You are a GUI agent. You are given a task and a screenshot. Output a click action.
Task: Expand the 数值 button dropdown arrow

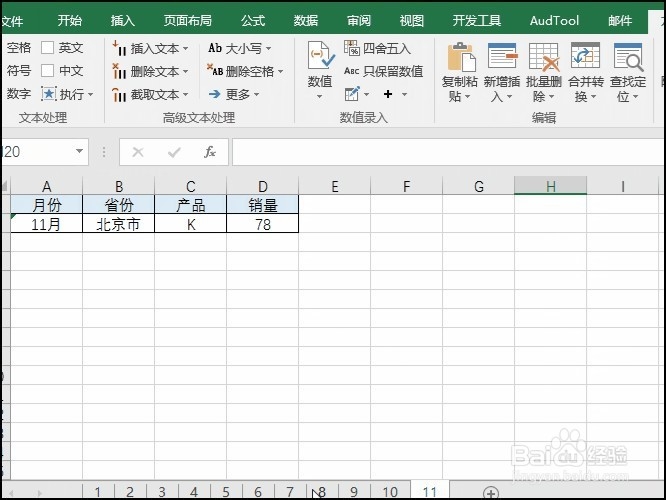319,97
